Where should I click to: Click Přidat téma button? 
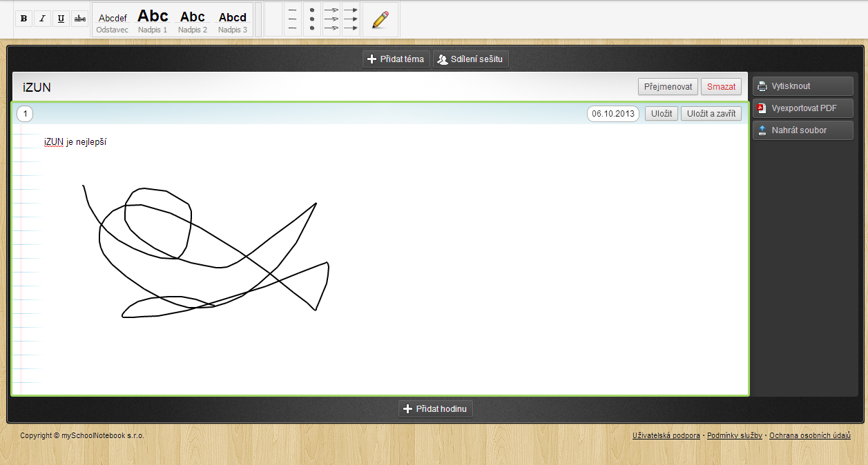(x=396, y=59)
